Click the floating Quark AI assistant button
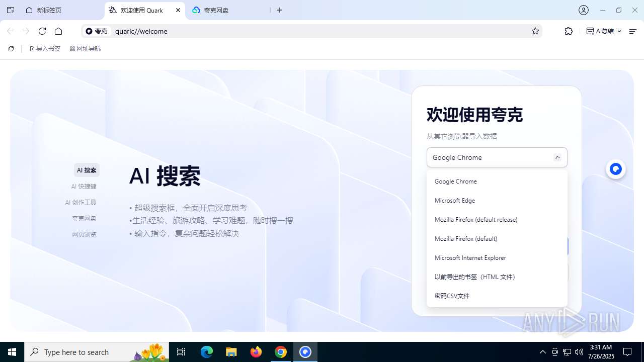This screenshot has width=644, height=362. (x=616, y=169)
